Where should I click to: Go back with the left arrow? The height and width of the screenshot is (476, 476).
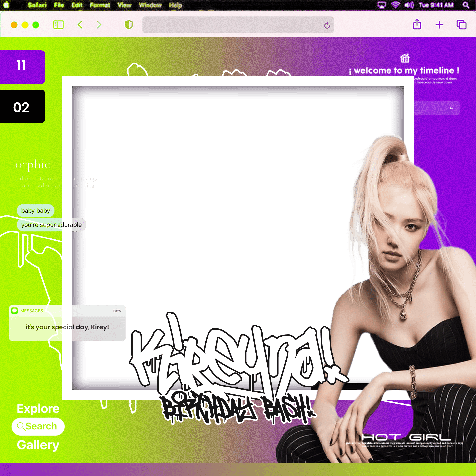click(x=80, y=25)
